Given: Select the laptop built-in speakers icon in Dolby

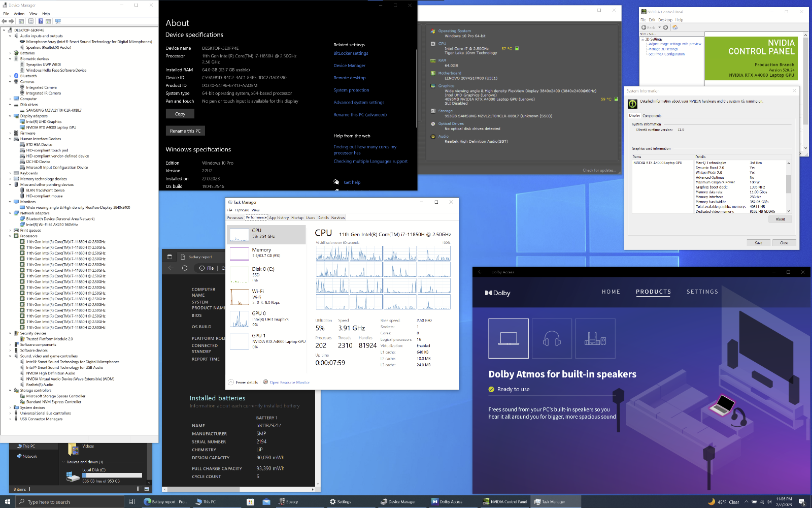Looking at the screenshot, I should pos(509,338).
